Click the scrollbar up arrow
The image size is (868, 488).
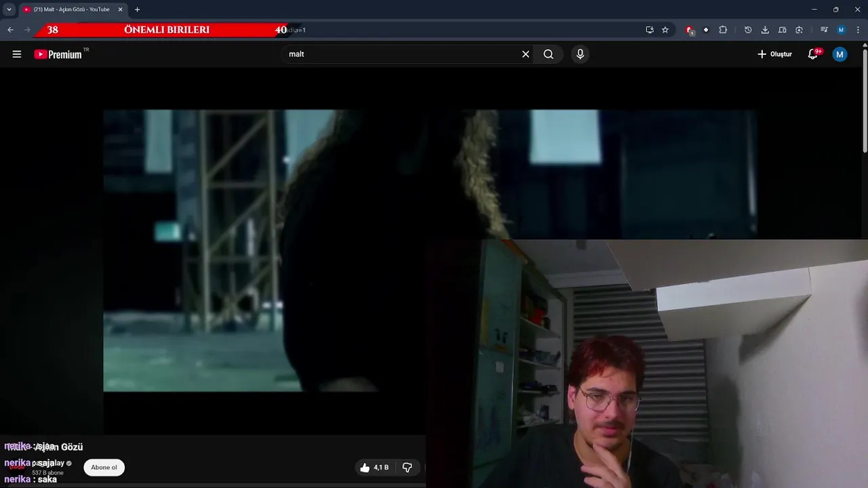click(865, 45)
